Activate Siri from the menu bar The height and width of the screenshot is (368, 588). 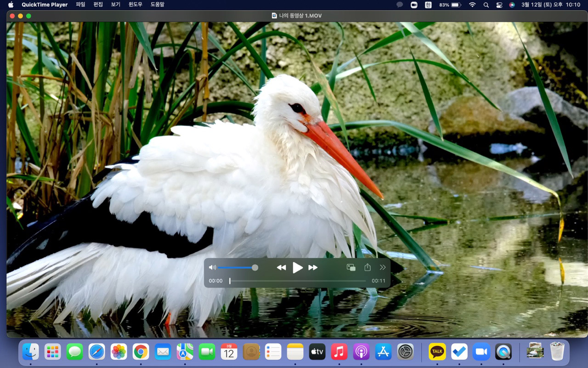pos(512,5)
